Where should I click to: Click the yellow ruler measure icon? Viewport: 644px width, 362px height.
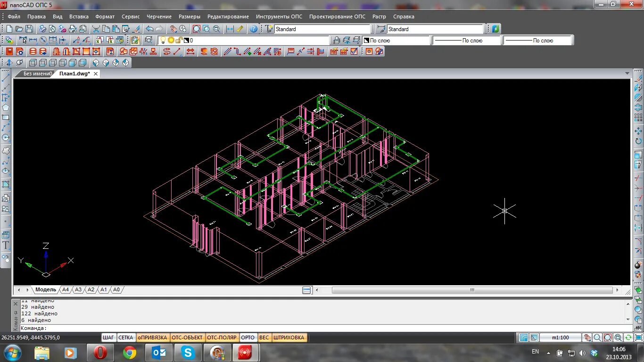tap(240, 29)
